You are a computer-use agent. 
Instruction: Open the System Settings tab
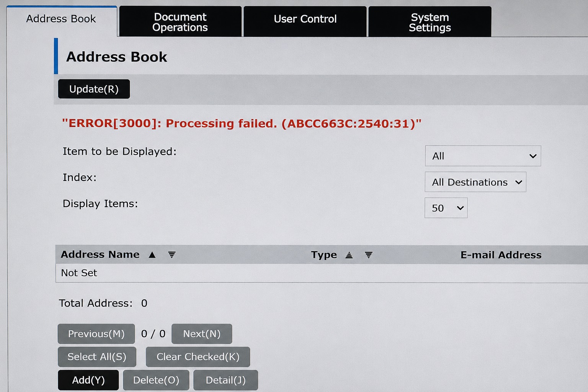point(430,22)
